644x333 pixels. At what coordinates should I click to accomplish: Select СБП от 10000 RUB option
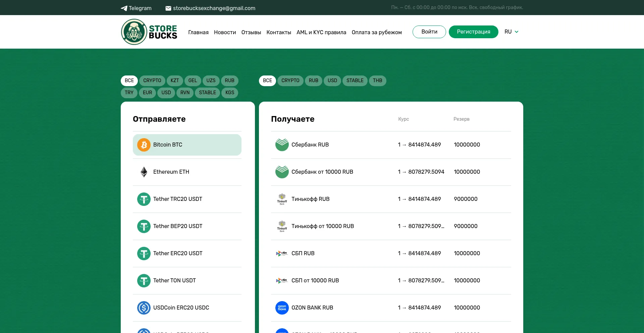(x=391, y=281)
